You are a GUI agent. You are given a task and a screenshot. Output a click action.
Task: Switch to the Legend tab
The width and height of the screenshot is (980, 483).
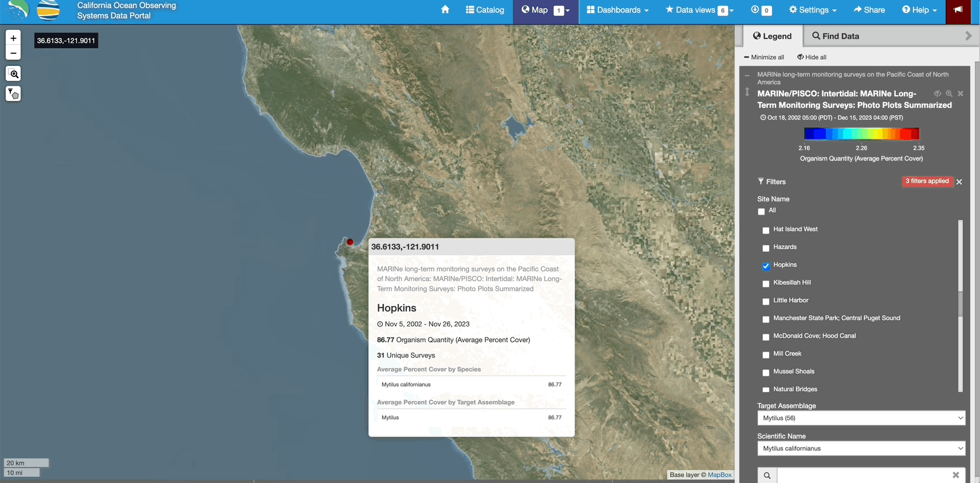click(x=772, y=36)
